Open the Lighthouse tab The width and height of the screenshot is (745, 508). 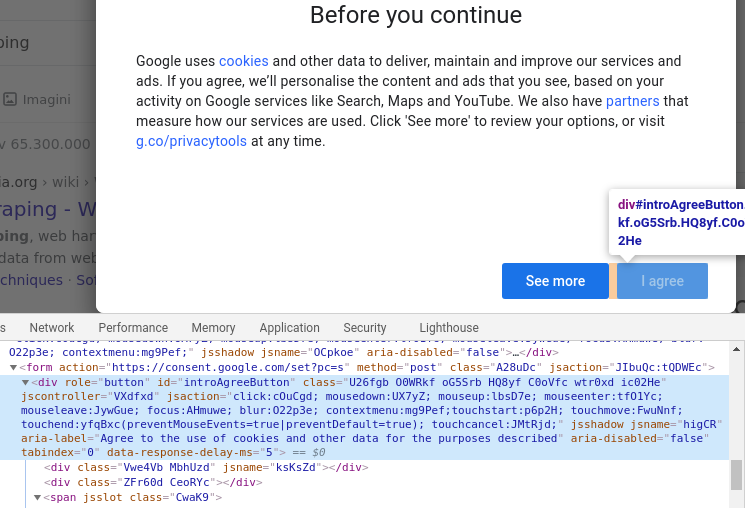click(x=449, y=327)
